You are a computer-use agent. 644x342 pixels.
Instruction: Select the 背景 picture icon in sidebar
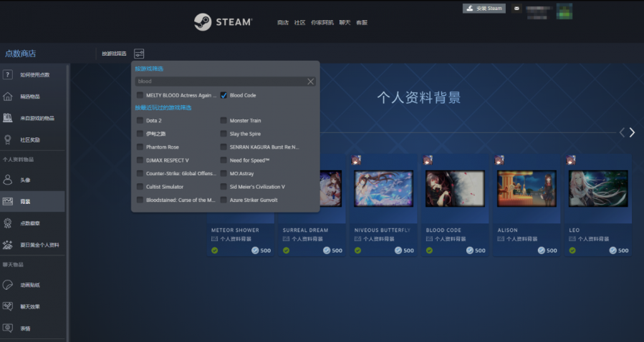click(7, 201)
